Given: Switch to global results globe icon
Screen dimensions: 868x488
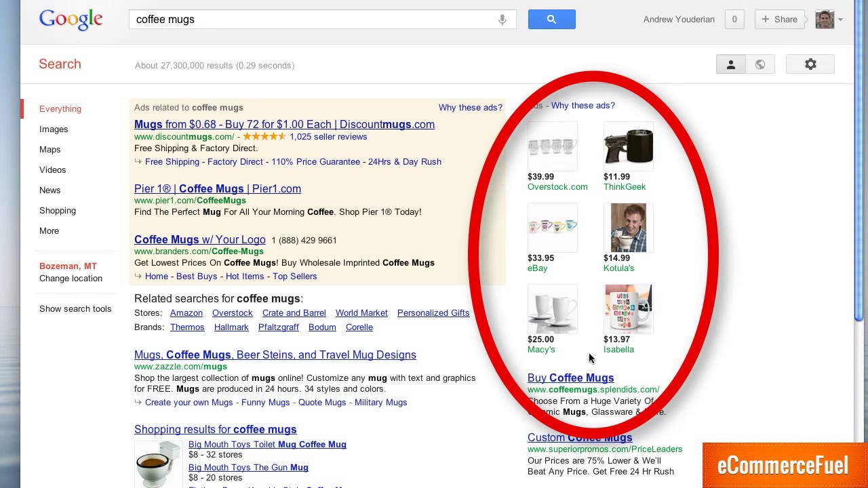Looking at the screenshot, I should [760, 64].
